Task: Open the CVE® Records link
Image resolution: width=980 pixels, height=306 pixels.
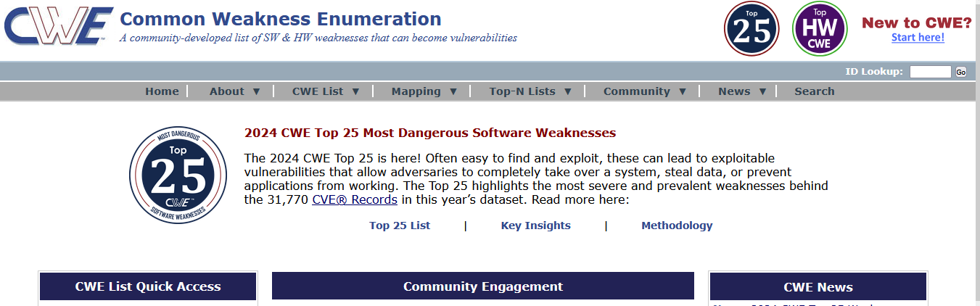Action: coord(355,199)
